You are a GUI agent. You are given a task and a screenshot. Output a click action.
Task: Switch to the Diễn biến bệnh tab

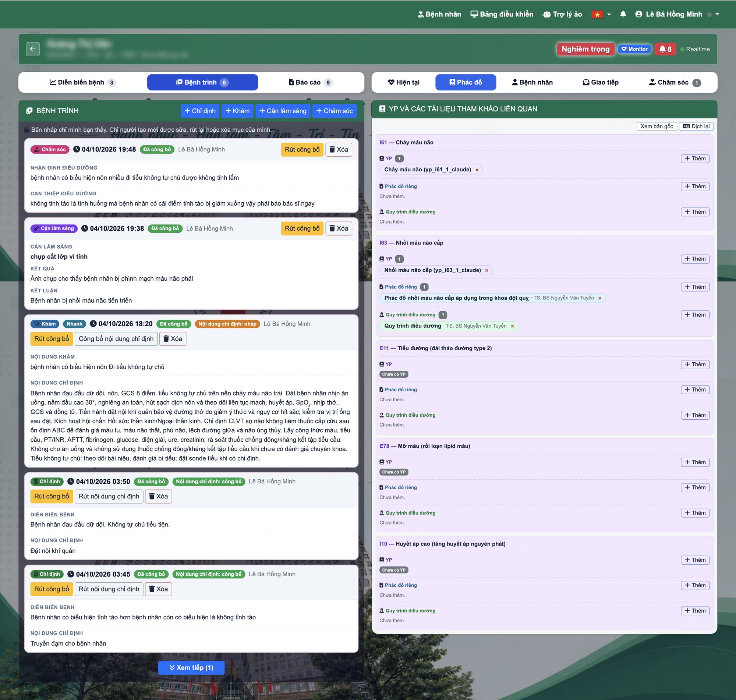tap(82, 82)
